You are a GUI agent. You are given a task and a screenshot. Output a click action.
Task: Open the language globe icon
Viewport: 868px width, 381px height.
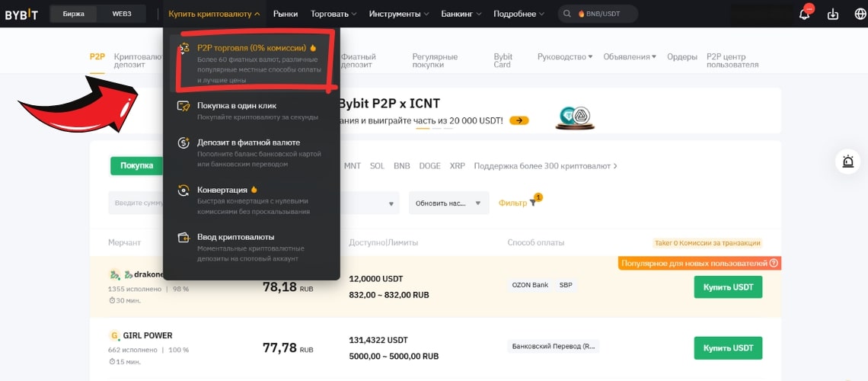click(860, 14)
